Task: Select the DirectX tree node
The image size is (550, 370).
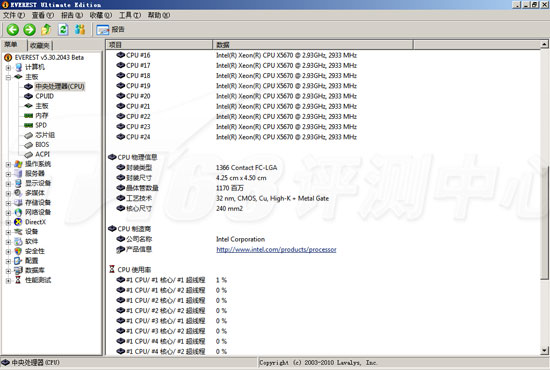Action: pyautogui.click(x=35, y=222)
